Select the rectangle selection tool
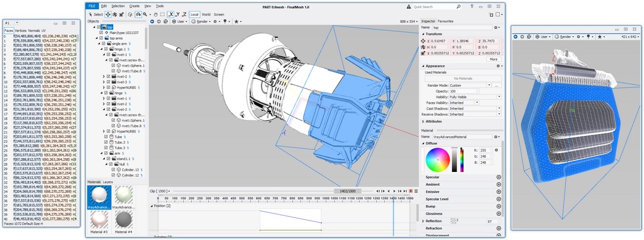644x240 pixels. point(163,14)
